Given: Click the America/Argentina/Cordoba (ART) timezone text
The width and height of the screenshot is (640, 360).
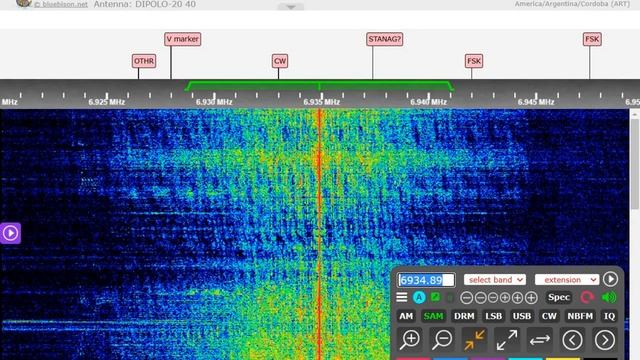Looking at the screenshot, I should (x=572, y=4).
